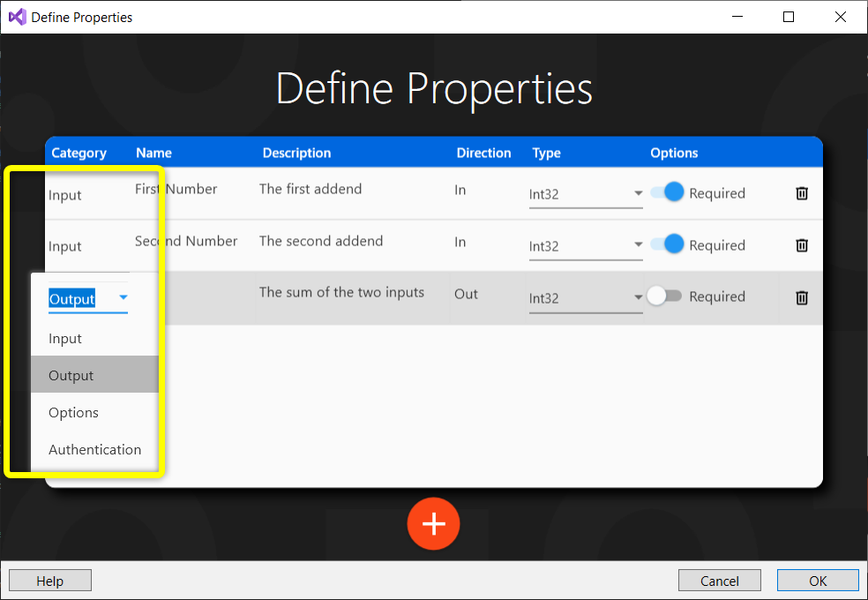
Task: Disable Required for Second Number
Action: 669,244
